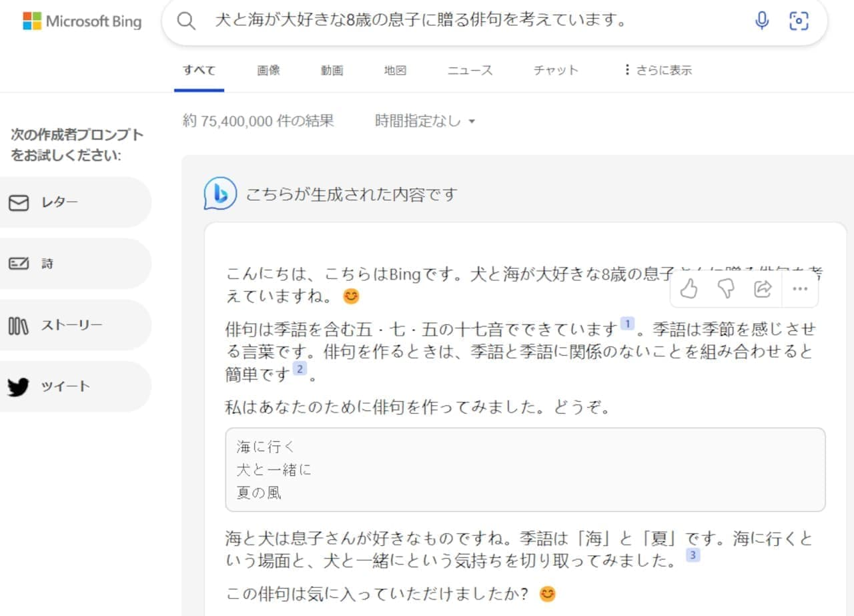Select the レター prompt suggestion
Viewport: 854px width, 616px height.
coord(59,202)
